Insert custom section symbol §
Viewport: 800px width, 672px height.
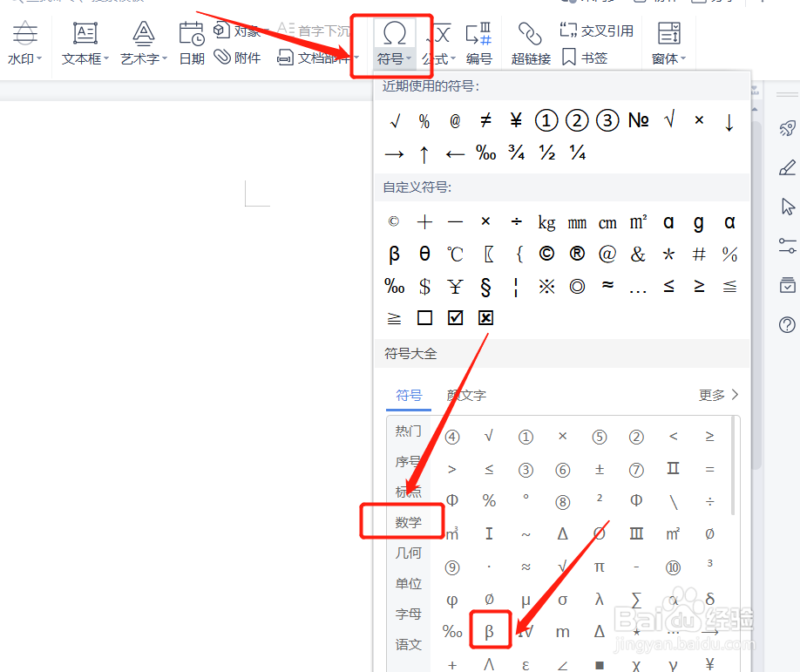485,287
